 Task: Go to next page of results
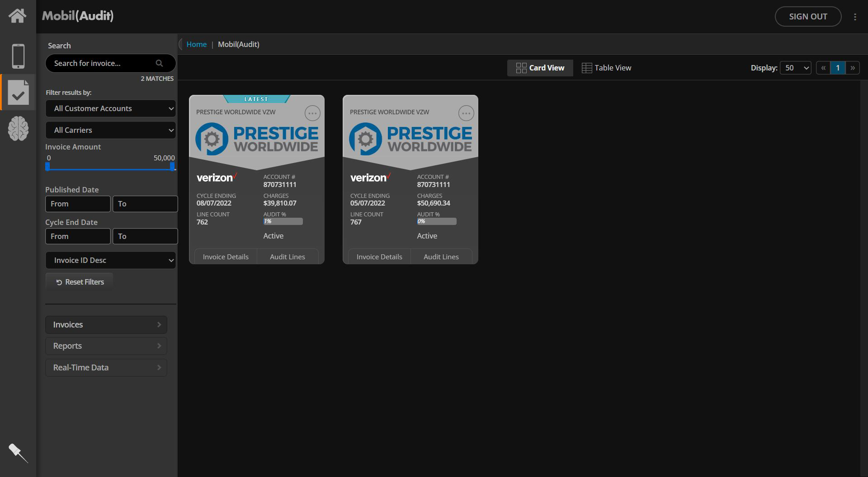(853, 68)
